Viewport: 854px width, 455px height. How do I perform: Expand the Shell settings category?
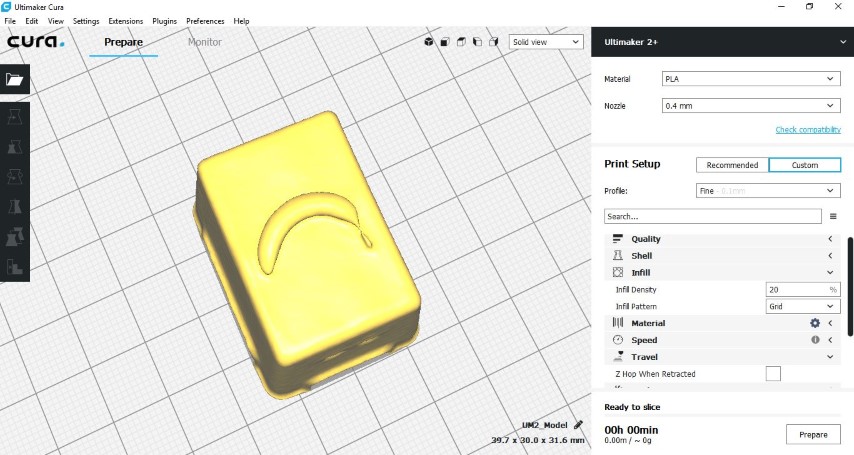coord(722,256)
